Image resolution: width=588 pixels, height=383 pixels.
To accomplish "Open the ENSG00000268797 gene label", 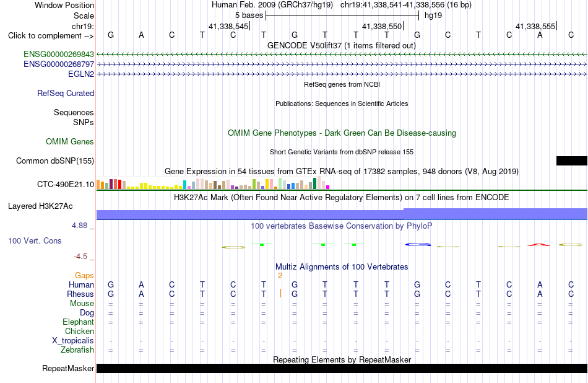I will [x=59, y=64].
